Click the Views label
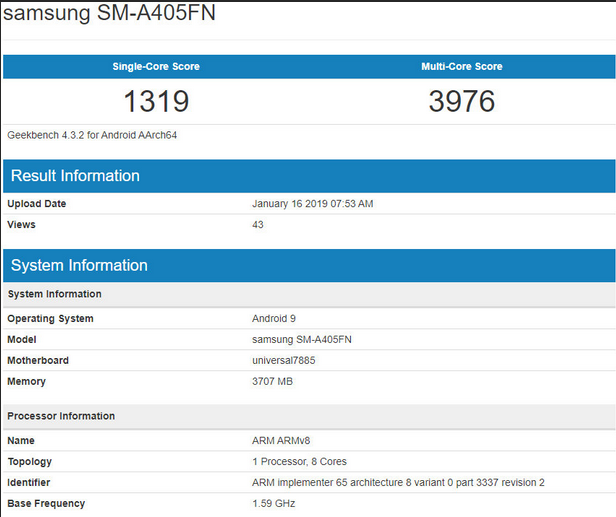The height and width of the screenshot is (517, 616). 21,224
